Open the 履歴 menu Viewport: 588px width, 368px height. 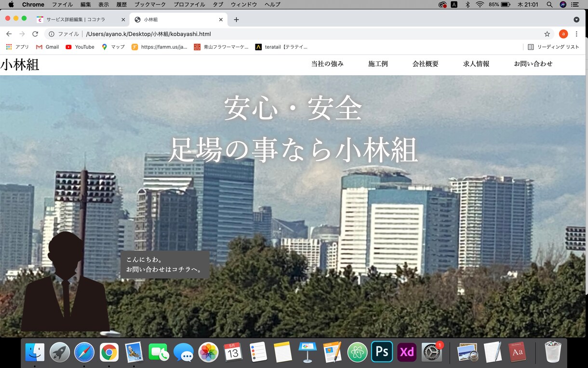121,4
